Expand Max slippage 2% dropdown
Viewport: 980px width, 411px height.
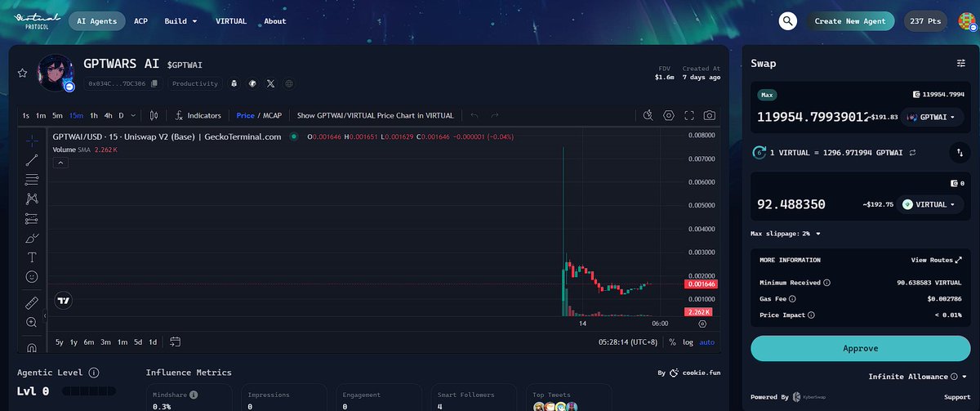tap(786, 234)
